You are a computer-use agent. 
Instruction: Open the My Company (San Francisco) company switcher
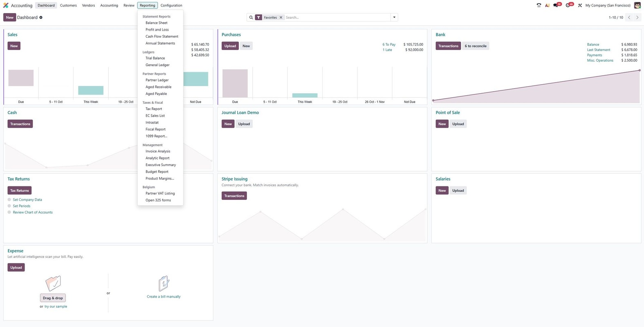(x=608, y=5)
